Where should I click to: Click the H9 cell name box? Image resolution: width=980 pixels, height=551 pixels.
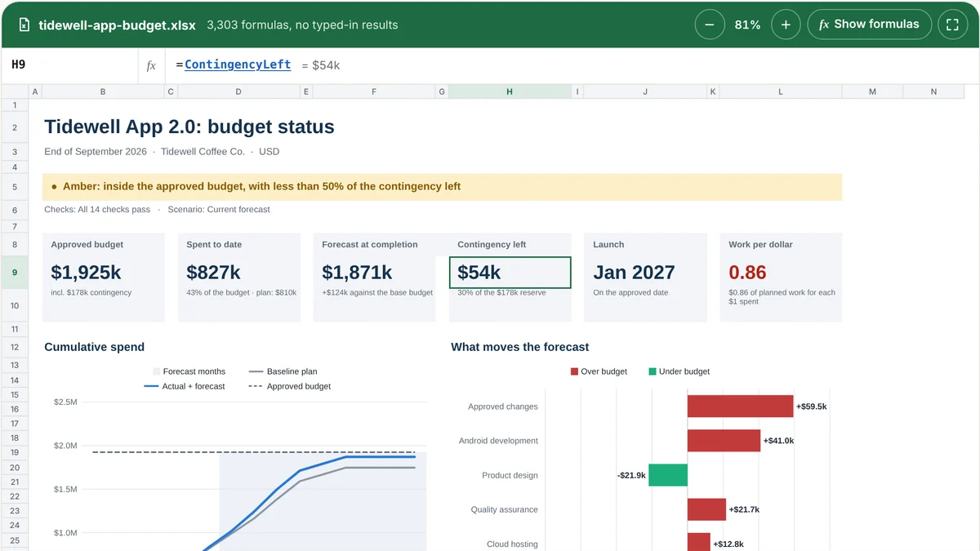click(x=70, y=65)
